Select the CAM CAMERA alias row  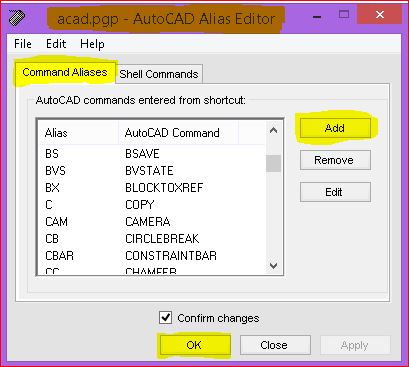[152, 222]
